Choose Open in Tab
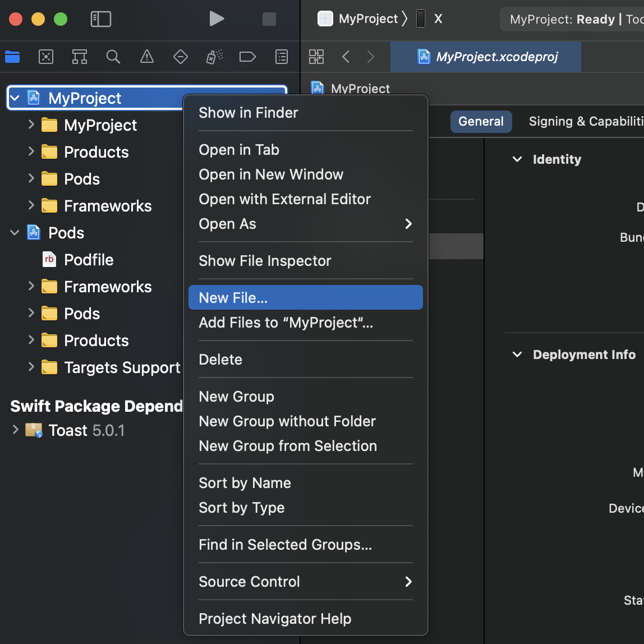Screen dimensions: 644x644 (305, 149)
